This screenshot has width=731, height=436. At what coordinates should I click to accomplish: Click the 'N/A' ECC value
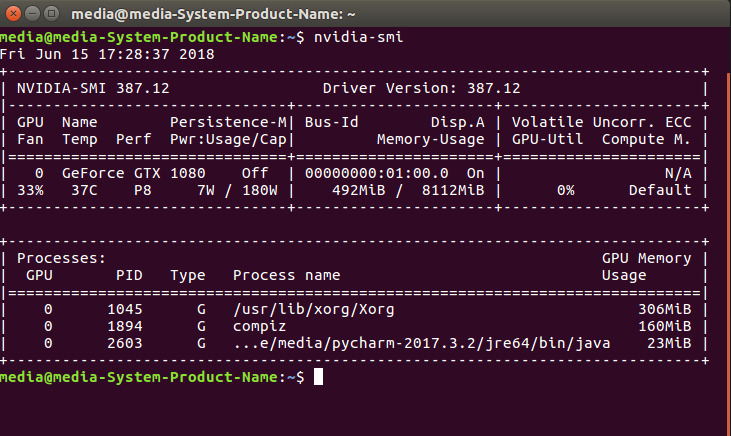tap(678, 173)
